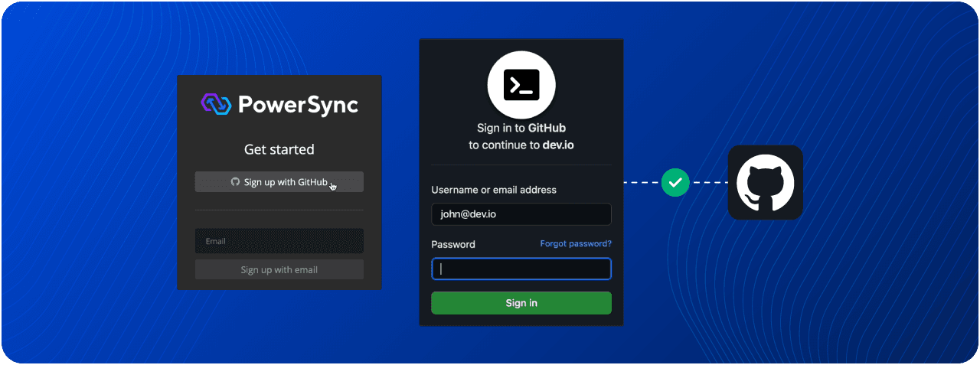This screenshot has width=980, height=365.
Task: Click the PowerSync logo icon
Action: click(217, 104)
